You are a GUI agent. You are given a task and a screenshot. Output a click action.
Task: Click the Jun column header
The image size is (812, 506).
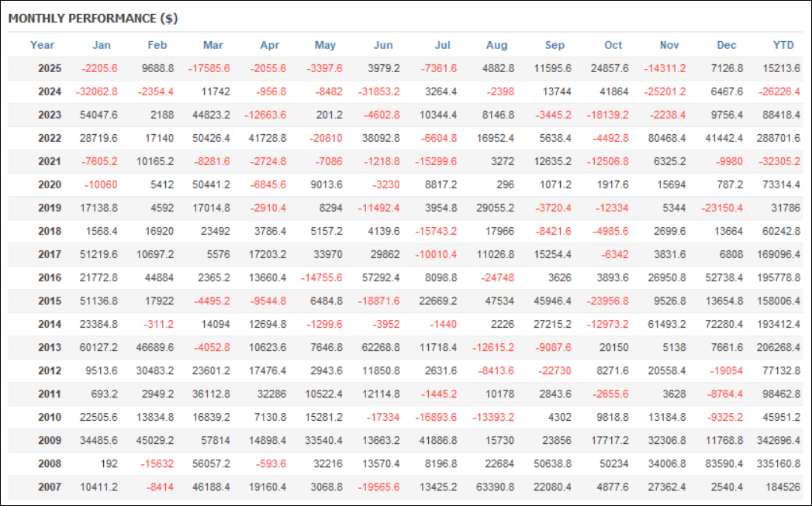pyautogui.click(x=383, y=45)
